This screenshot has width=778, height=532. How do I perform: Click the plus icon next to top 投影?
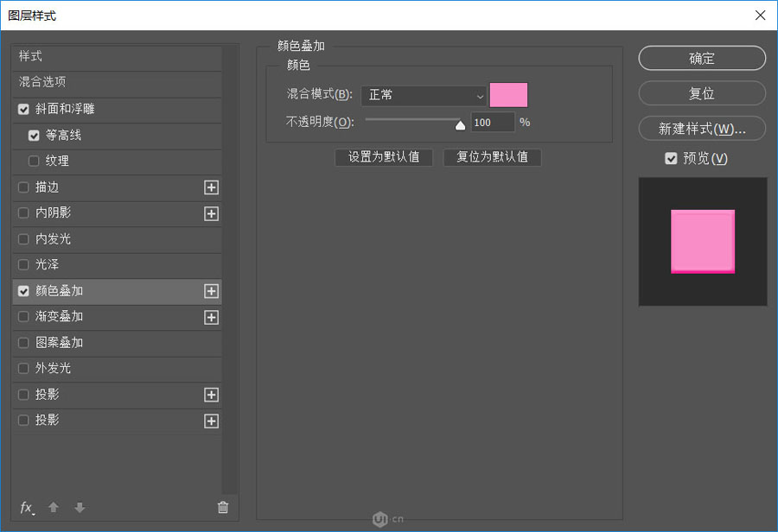pyautogui.click(x=211, y=395)
